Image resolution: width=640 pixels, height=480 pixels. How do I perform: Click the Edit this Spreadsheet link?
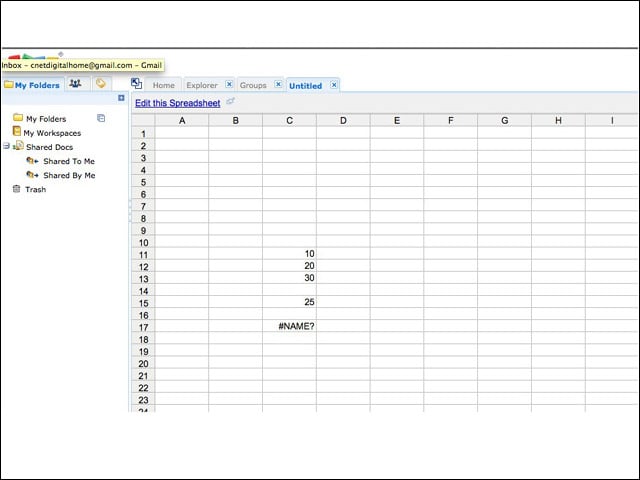tap(178, 103)
